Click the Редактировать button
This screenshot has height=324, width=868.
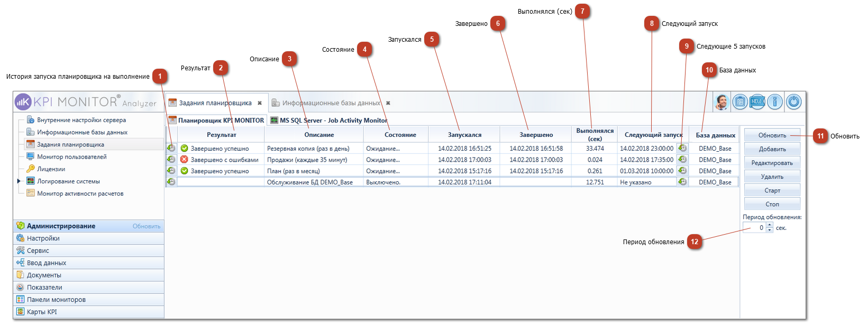coord(772,163)
